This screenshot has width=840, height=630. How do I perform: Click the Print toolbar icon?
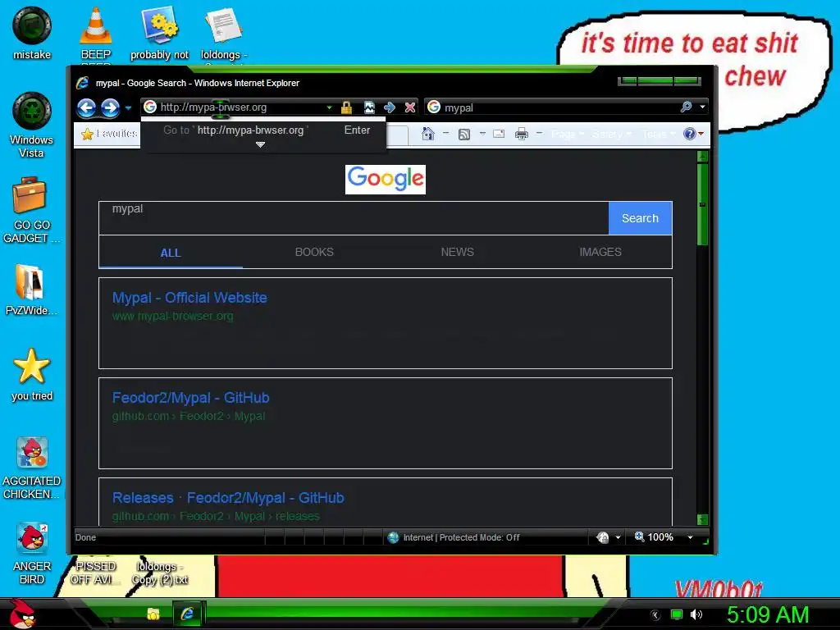pyautogui.click(x=521, y=134)
